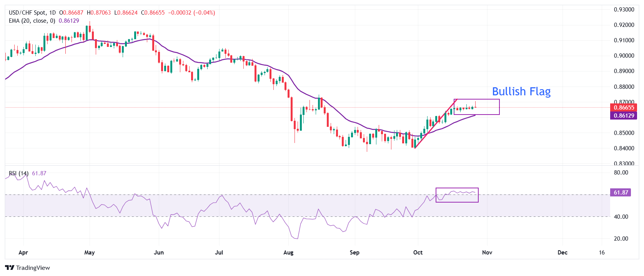This screenshot has height=276, width=644.
Task: Click the 80.00 level on the RSI axis
Action: 621,173
